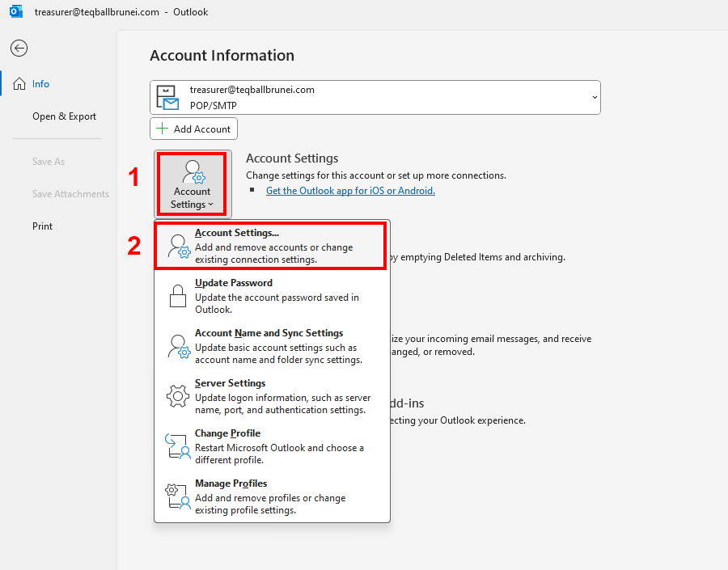Click the Manage Profiles icon

(178, 497)
